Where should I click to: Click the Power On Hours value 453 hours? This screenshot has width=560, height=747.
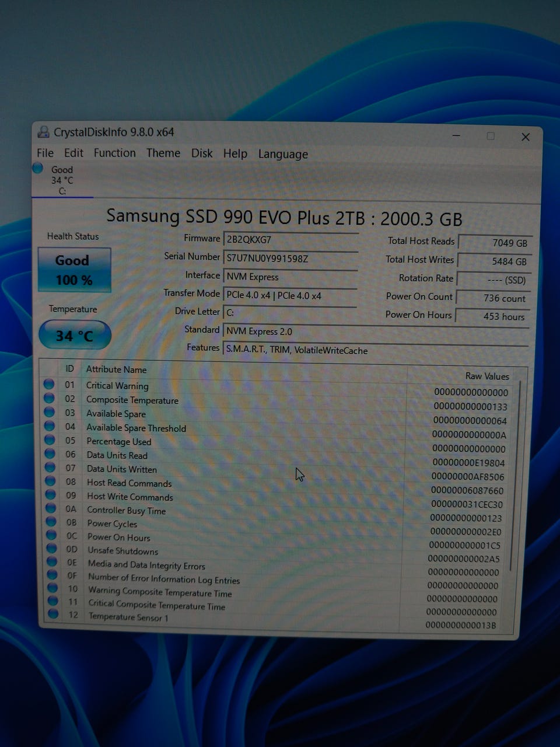coord(492,316)
